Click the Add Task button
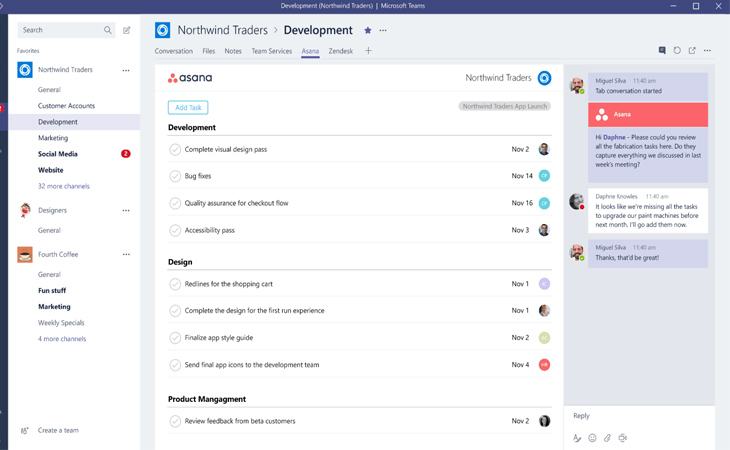 [188, 107]
